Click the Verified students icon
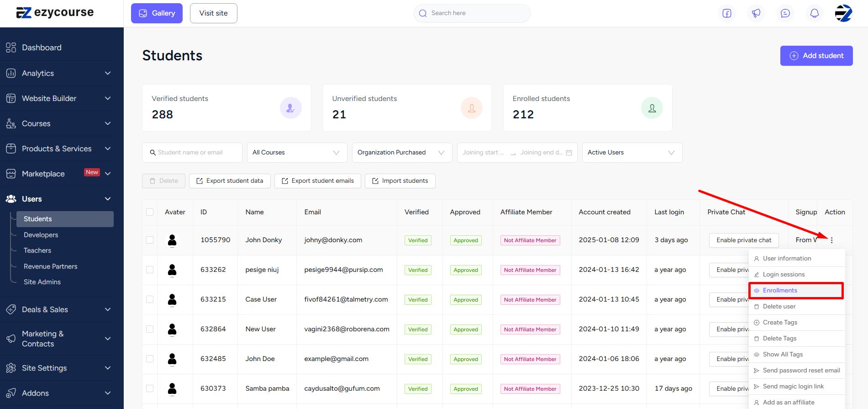 290,108
